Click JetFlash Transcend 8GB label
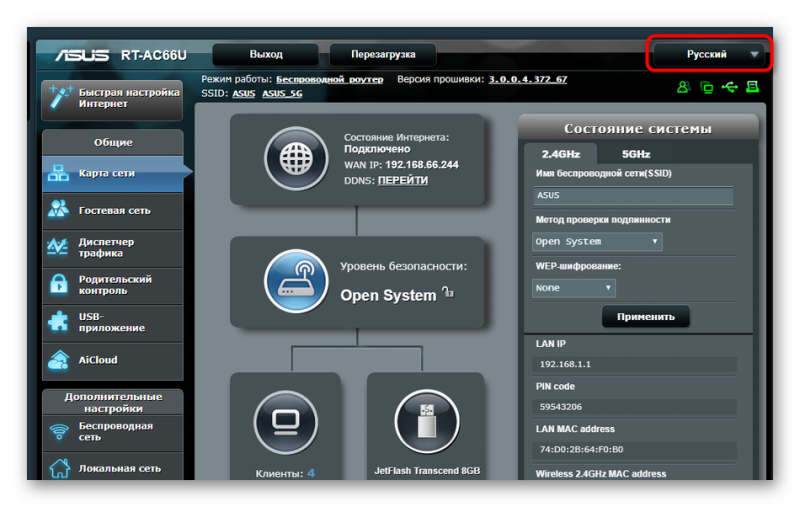The image size is (800, 507). (x=427, y=471)
